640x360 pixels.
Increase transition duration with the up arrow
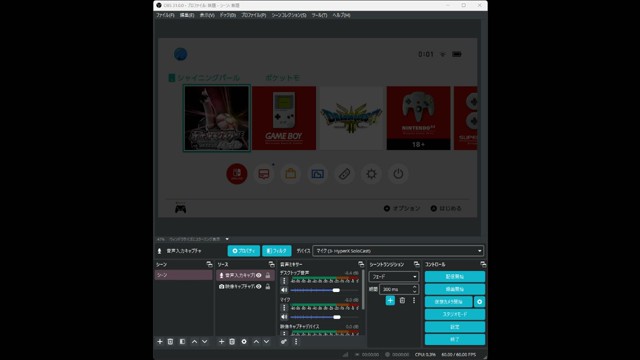[415, 287]
